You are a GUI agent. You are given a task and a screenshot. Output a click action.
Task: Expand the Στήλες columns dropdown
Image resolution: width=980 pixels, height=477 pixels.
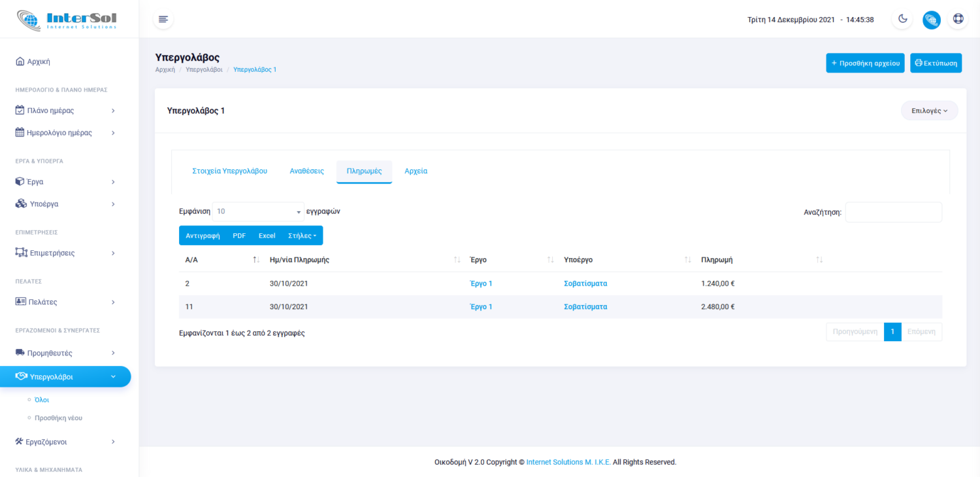(x=302, y=236)
